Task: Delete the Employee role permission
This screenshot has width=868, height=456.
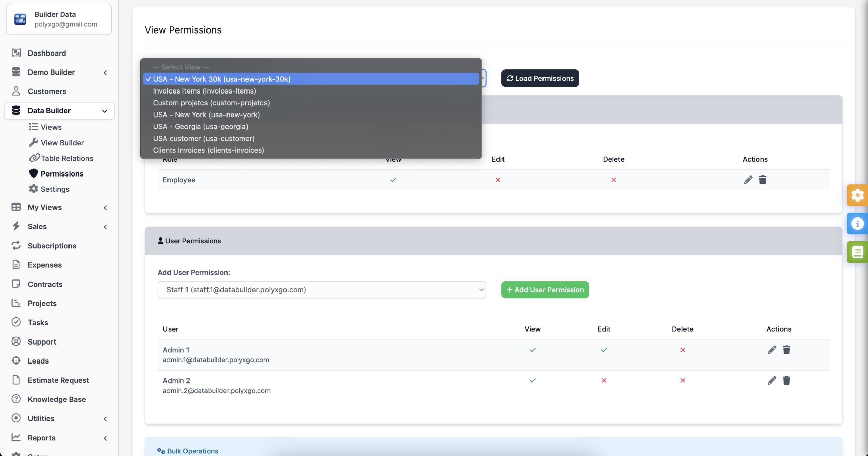Action: click(763, 180)
